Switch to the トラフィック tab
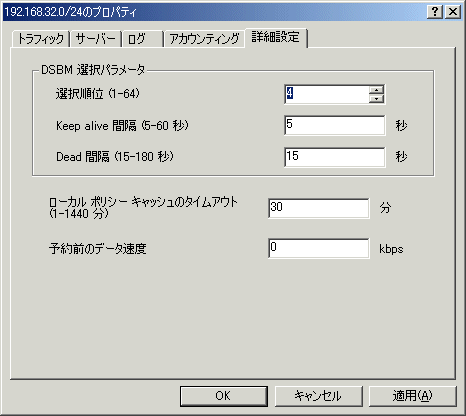This screenshot has width=466, height=416. (x=41, y=39)
